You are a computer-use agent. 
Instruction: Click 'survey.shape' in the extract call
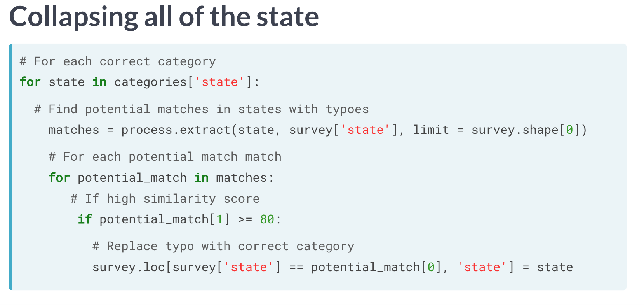pos(515,130)
